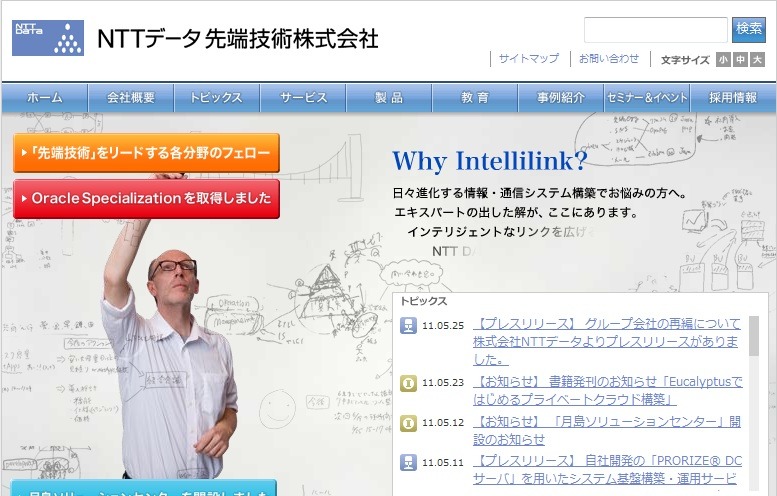The width and height of the screenshot is (777, 496).
Task: Open the セミナー&イベント menu tab
Action: click(647, 98)
